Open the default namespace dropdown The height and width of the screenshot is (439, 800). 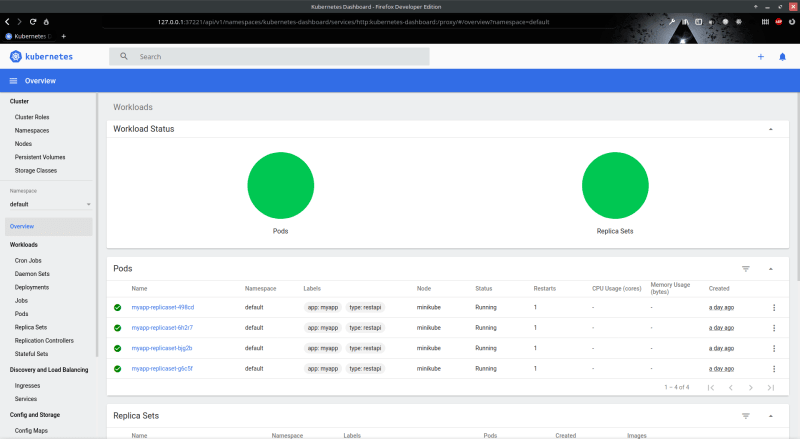click(50, 204)
